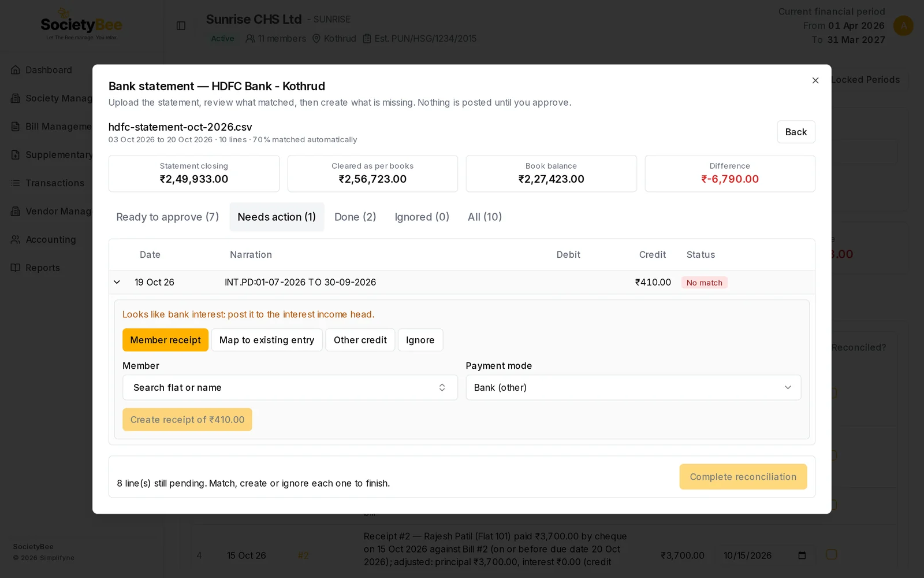Tick the reconciled checkbox for 15 Oct 26 row
The height and width of the screenshot is (578, 924).
pyautogui.click(x=831, y=554)
